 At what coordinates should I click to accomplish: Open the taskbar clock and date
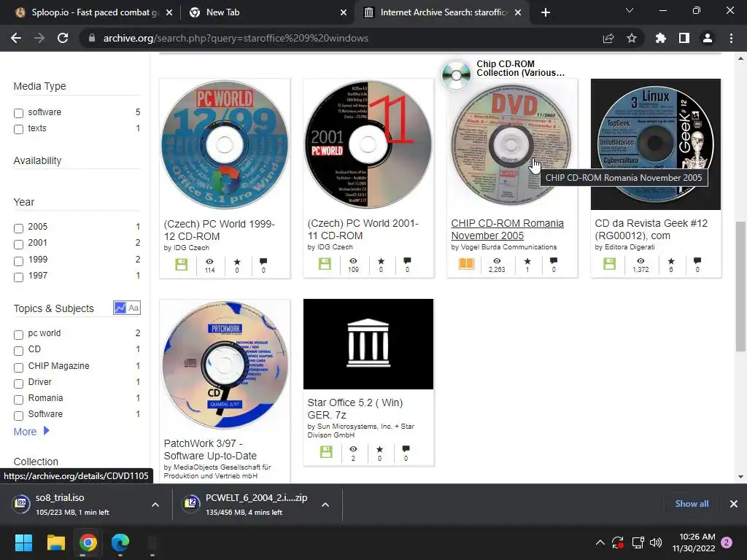point(694,542)
